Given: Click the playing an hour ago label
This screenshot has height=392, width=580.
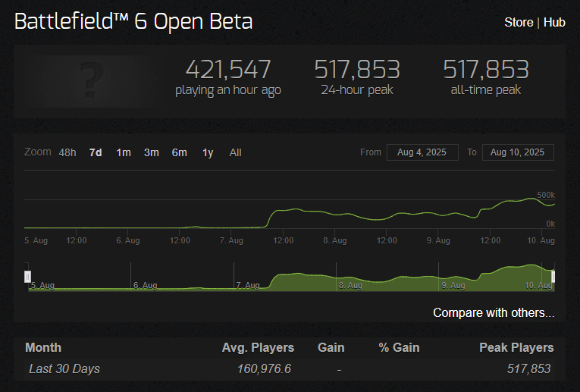Looking at the screenshot, I should 228,90.
